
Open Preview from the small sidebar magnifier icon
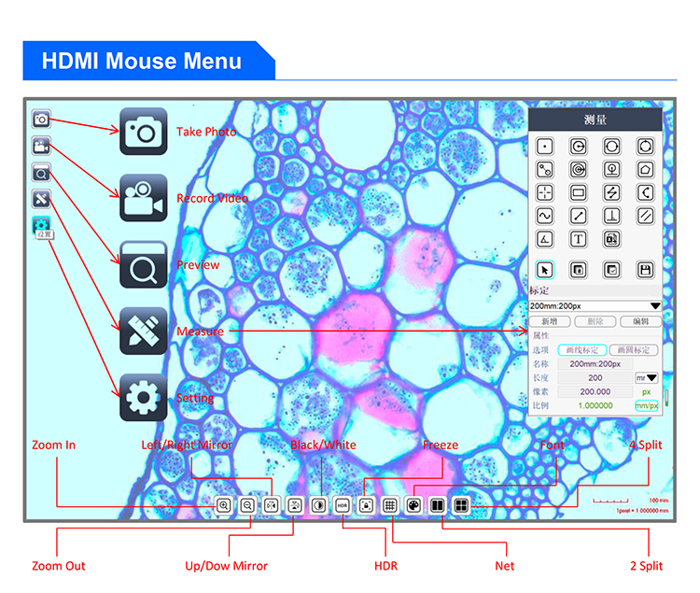point(41,173)
